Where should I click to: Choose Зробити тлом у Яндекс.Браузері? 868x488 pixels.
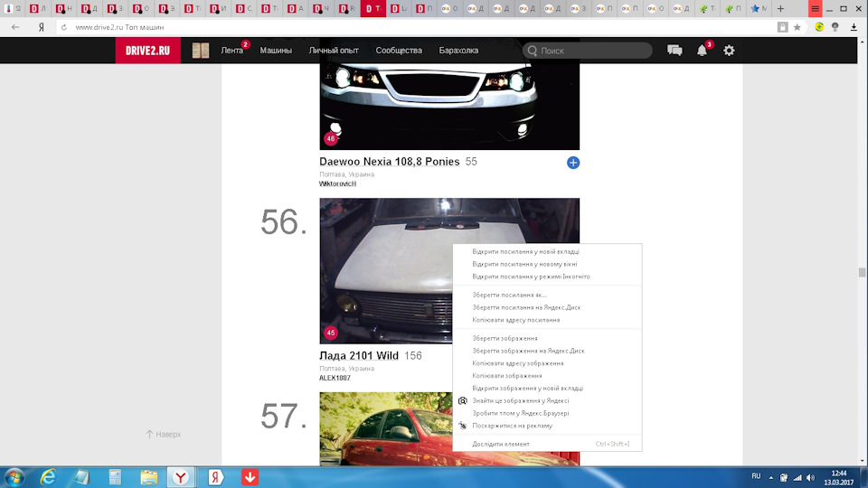[x=548, y=413]
